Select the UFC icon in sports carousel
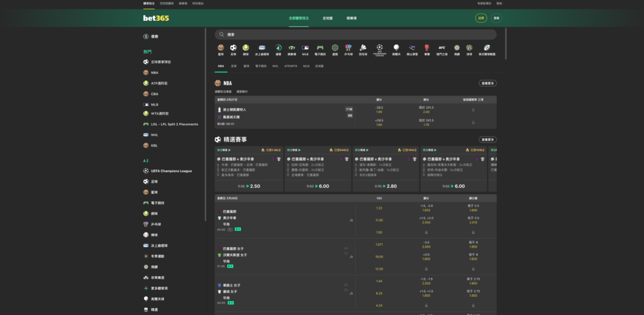The image size is (644, 315). pos(441,48)
